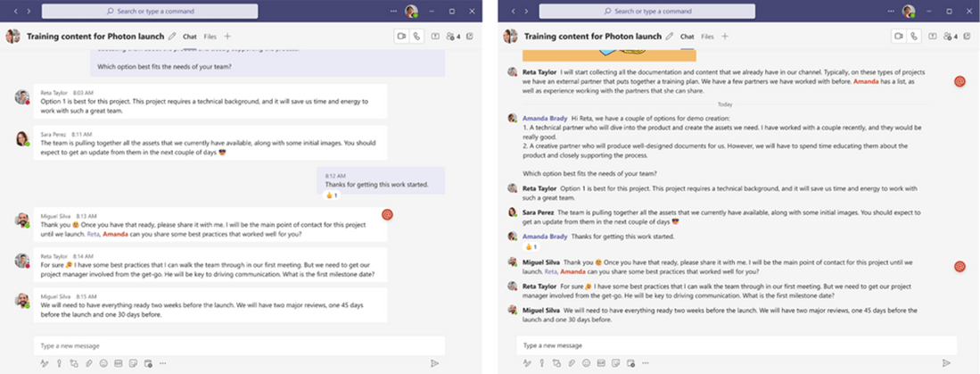This screenshot has height=374, width=980.
Task: Start a video call in left window
Action: [401, 37]
